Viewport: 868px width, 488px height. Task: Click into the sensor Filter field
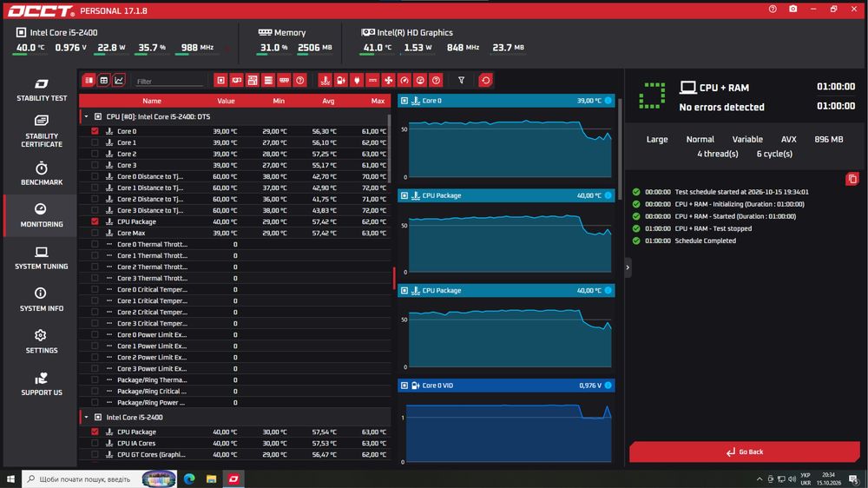[x=169, y=82]
